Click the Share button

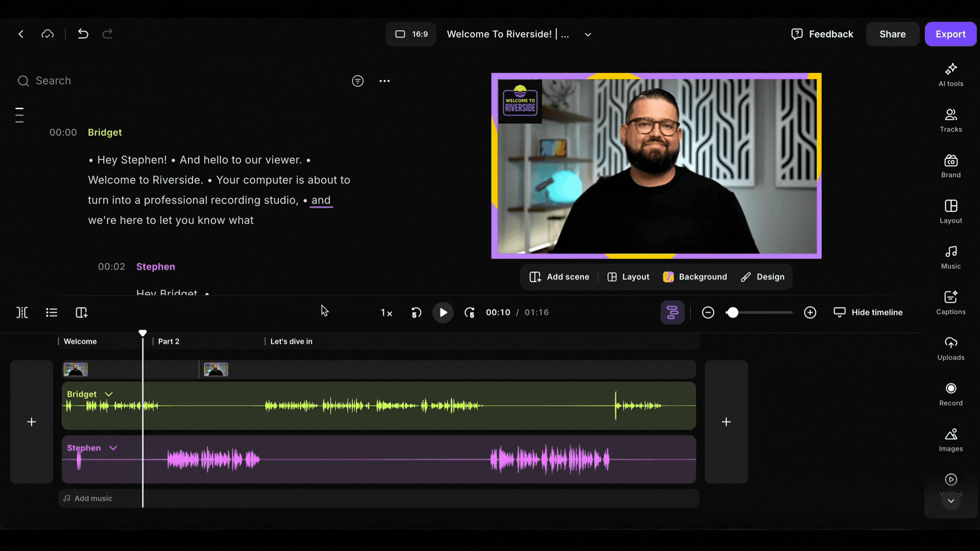(892, 34)
